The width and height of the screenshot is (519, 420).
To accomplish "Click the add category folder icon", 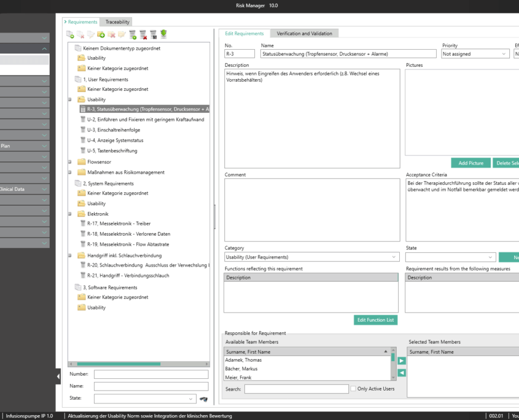I will pyautogui.click(x=101, y=35).
